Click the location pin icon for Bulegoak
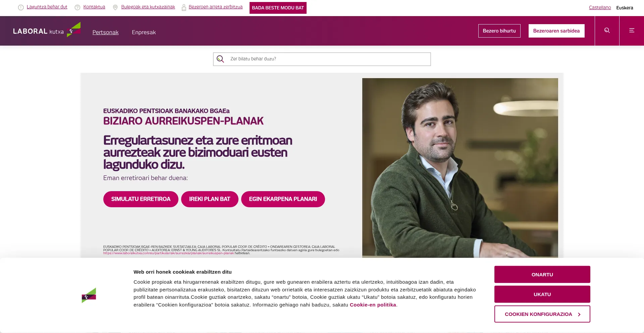The width and height of the screenshot is (644, 333). click(x=115, y=7)
